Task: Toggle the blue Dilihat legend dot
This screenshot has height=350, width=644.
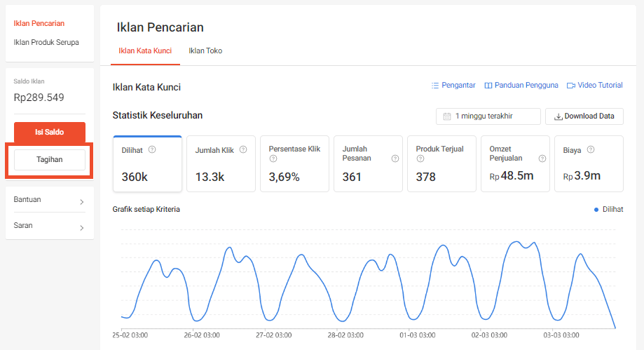Action: coord(596,210)
